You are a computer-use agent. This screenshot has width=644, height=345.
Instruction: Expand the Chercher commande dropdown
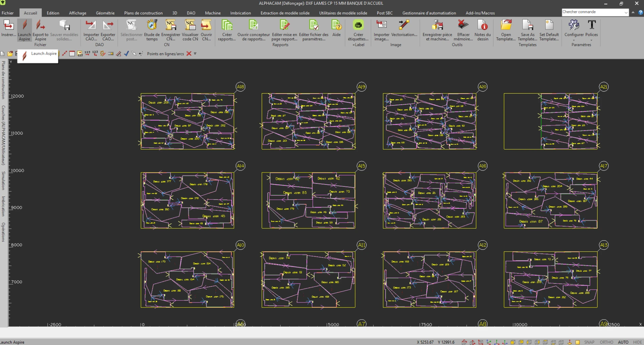626,12
